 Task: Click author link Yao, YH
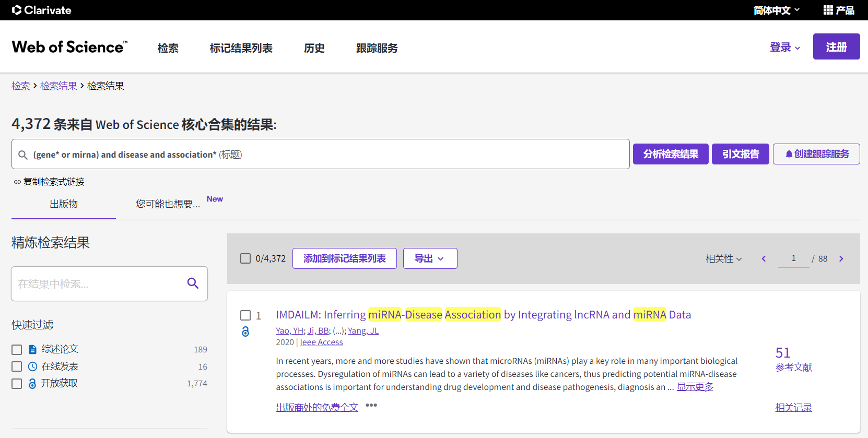(x=290, y=330)
